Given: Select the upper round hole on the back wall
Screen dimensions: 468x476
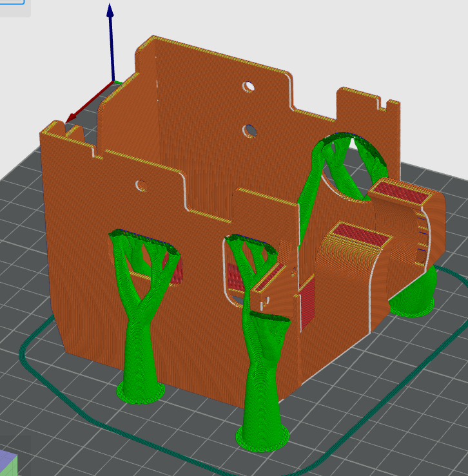Looking at the screenshot, I should click(249, 86).
